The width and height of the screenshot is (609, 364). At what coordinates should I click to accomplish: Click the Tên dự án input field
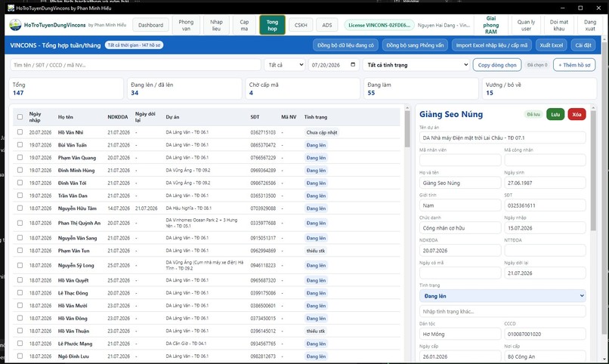(502, 137)
